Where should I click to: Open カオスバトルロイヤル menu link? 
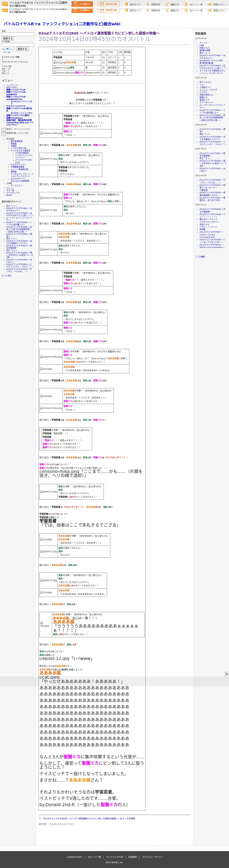tap(16, 106)
